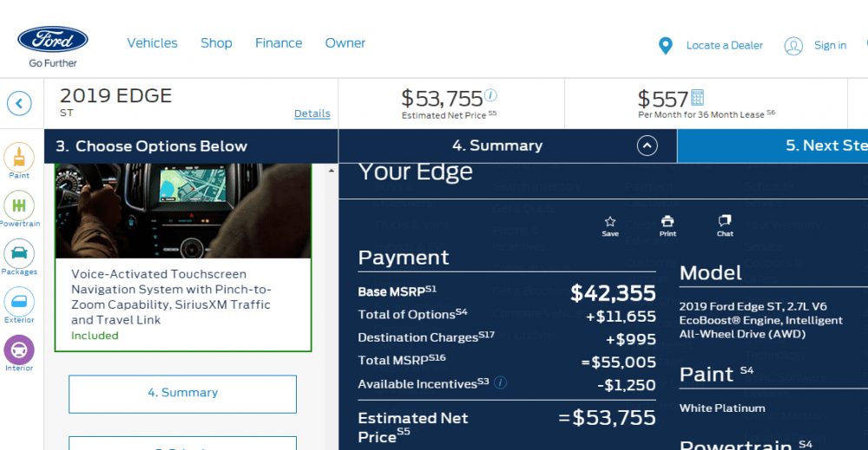The height and width of the screenshot is (450, 868).
Task: Print the summary with the printer icon
Action: pos(667,222)
